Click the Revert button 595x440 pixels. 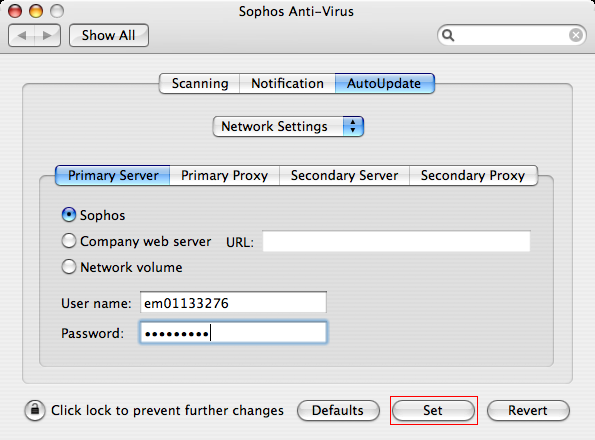tap(528, 410)
